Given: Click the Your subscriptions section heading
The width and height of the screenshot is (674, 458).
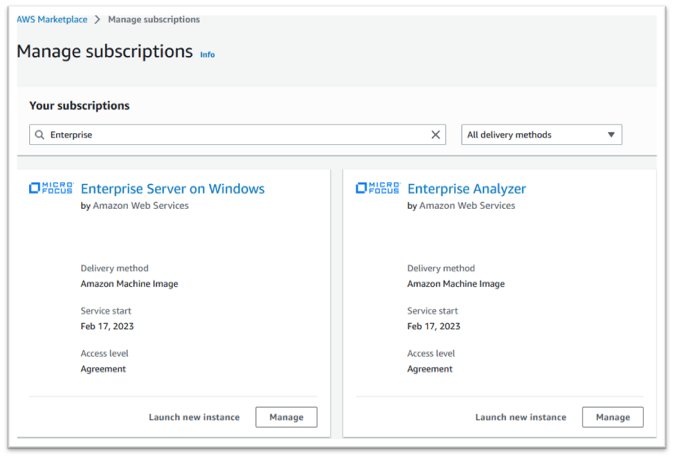Looking at the screenshot, I should click(x=79, y=105).
